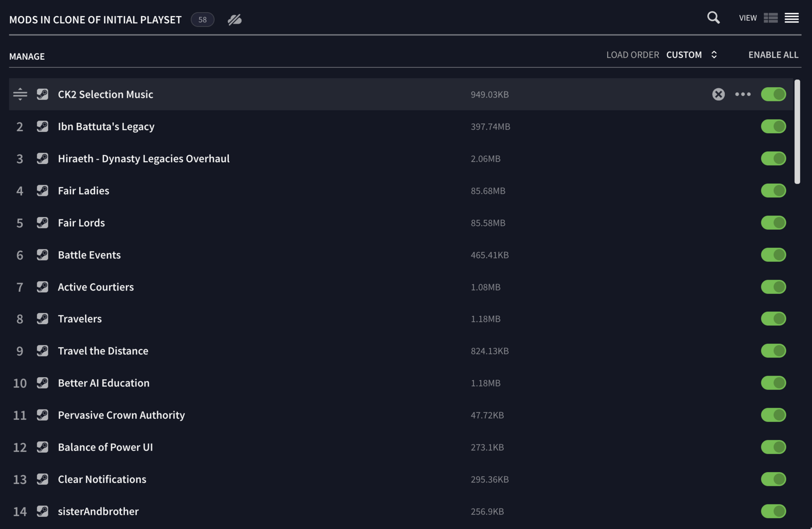Click Steam icon beside Fair Lords
Screen dimensions: 812x529
tap(43, 222)
